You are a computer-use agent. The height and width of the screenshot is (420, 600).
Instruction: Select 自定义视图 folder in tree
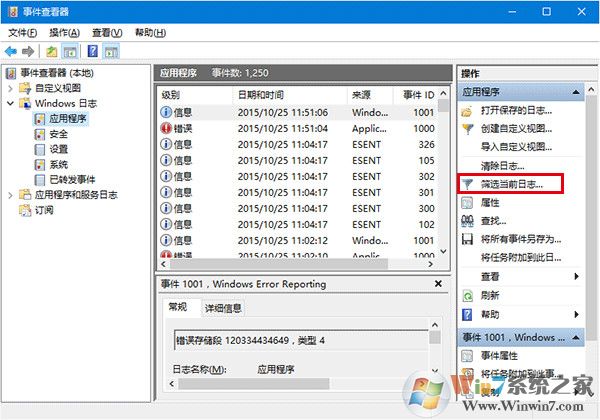tap(58, 88)
